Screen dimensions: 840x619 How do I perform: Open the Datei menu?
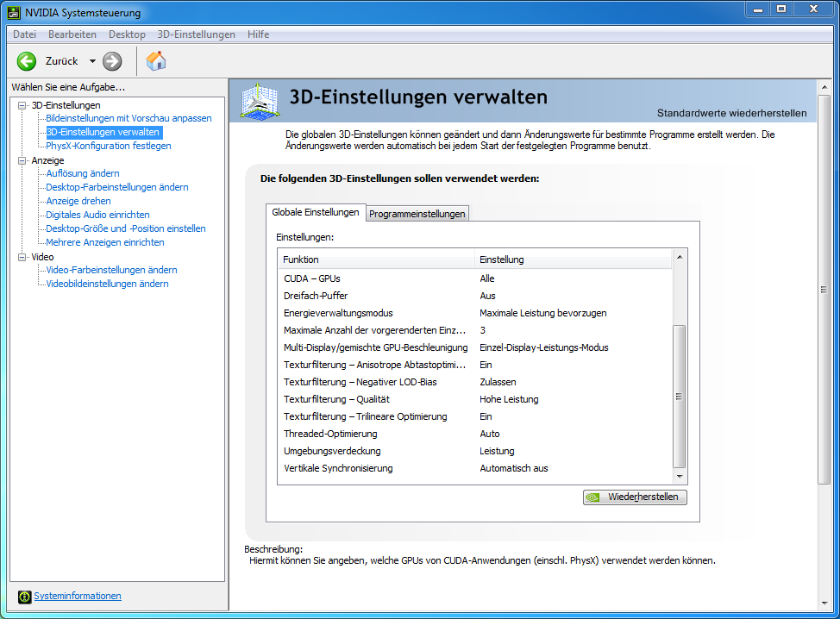point(25,34)
